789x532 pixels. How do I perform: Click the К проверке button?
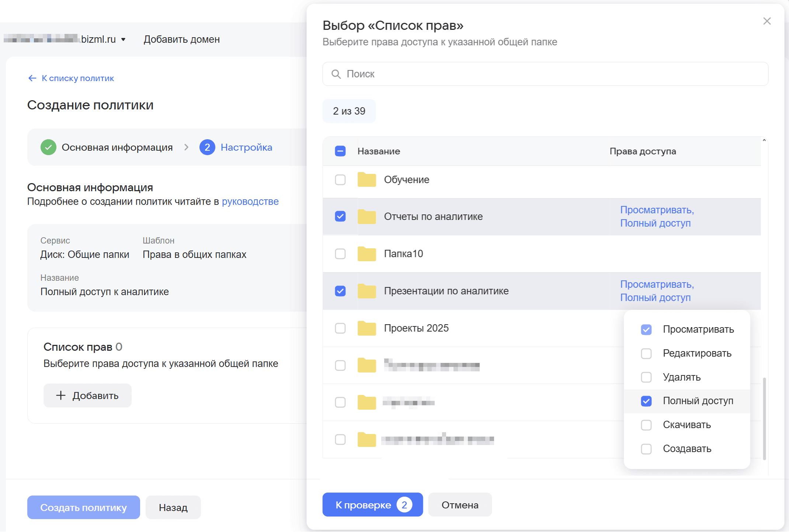point(372,505)
